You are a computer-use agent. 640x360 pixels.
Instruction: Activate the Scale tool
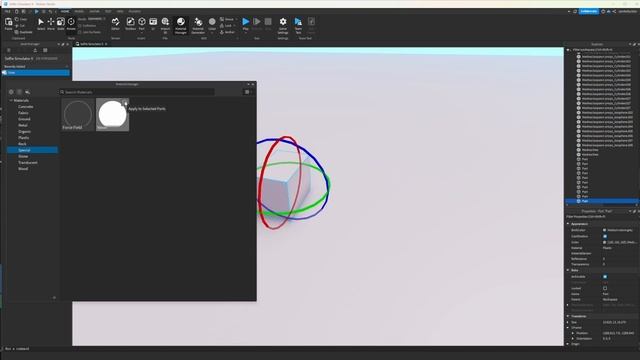[61, 24]
